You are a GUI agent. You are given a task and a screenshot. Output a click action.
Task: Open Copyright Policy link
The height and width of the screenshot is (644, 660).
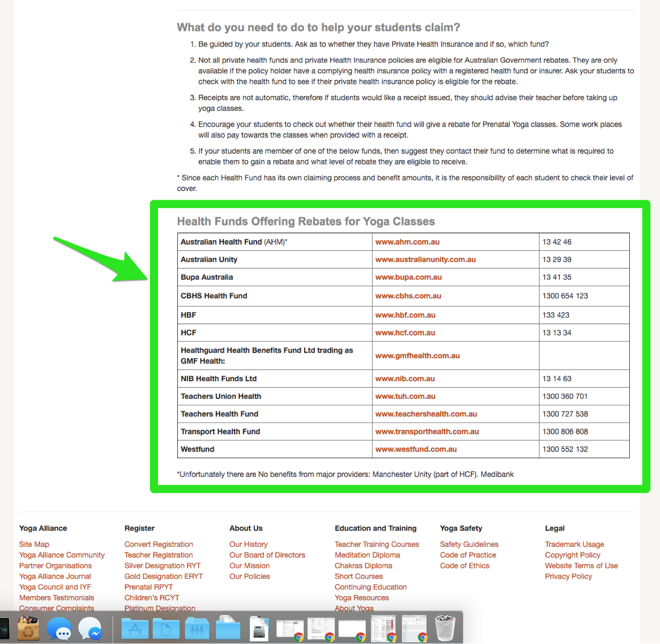[572, 555]
